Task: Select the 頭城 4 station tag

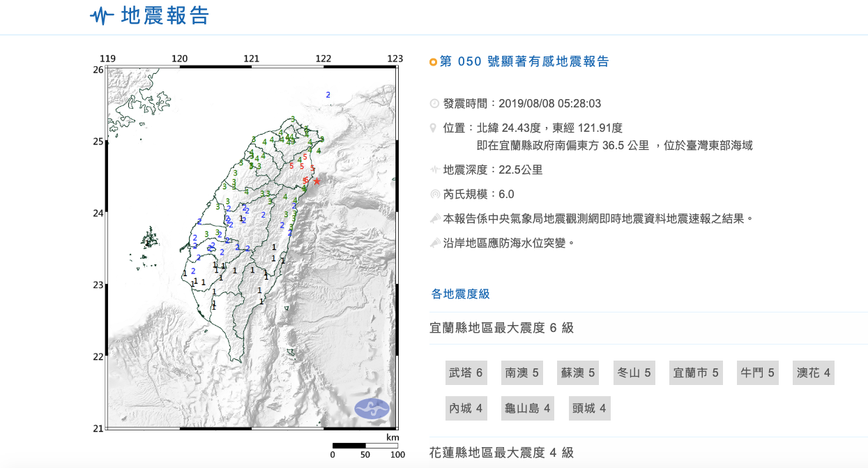Action: (x=589, y=408)
